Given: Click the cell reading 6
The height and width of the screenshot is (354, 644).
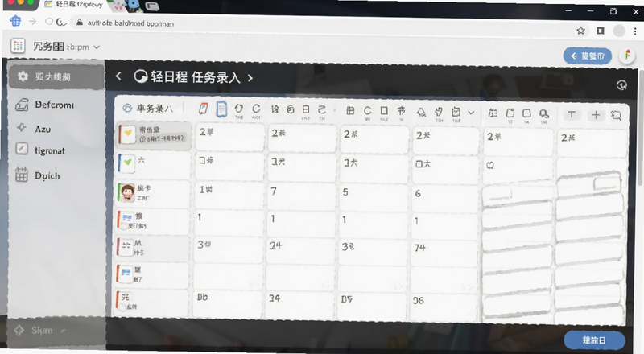Looking at the screenshot, I should coord(445,198).
